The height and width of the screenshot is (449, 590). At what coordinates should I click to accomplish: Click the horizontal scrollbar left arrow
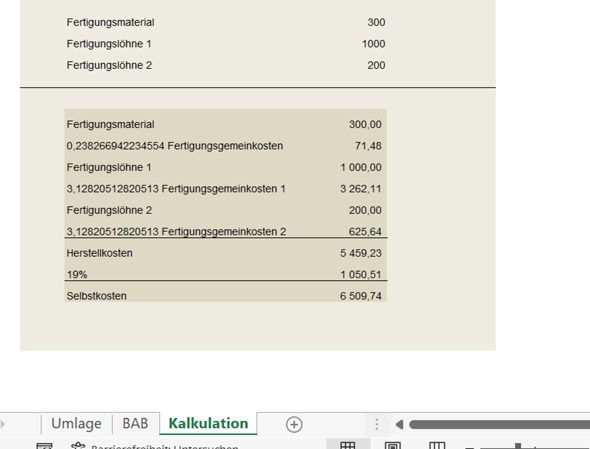[400, 425]
